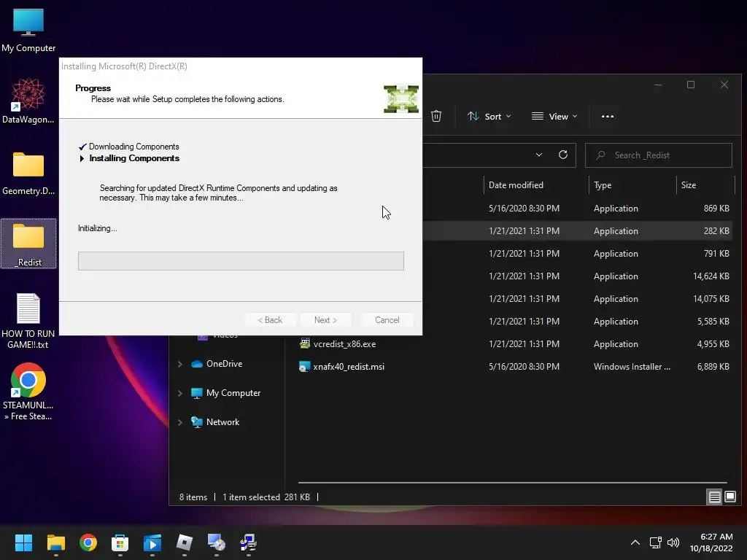Refresh the File Explorer folder view
This screenshot has height=560, width=747.
coord(562,155)
